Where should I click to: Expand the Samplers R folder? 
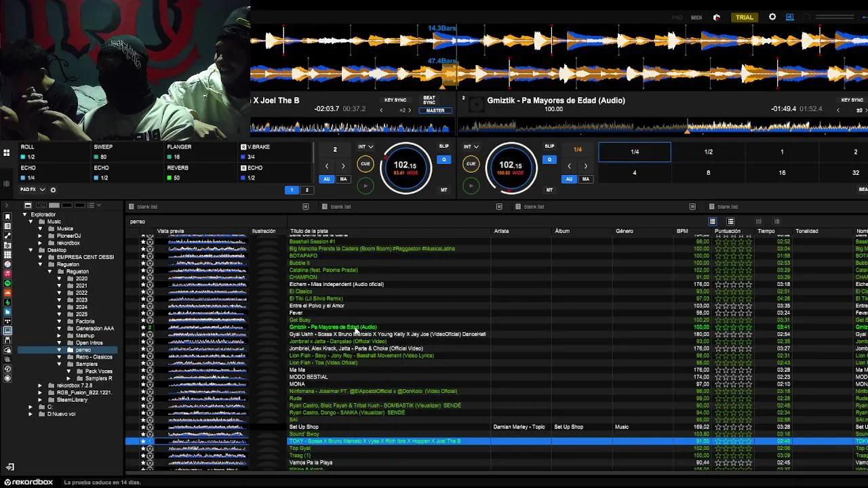(68, 378)
